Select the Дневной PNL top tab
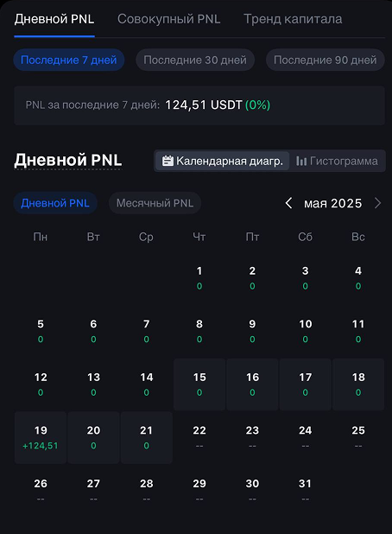Image resolution: width=392 pixels, height=534 pixels. 54,19
